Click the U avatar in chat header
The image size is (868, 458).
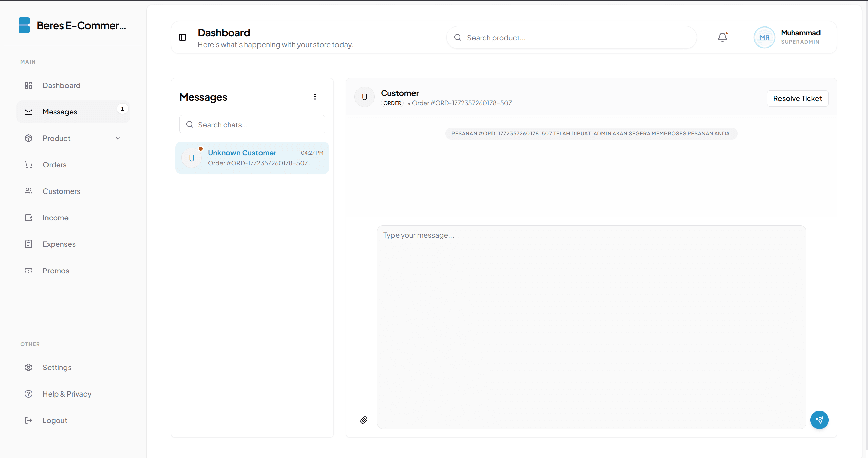tap(365, 97)
